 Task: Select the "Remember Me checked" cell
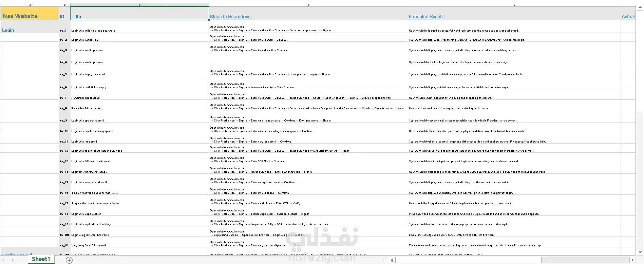[x=139, y=94]
